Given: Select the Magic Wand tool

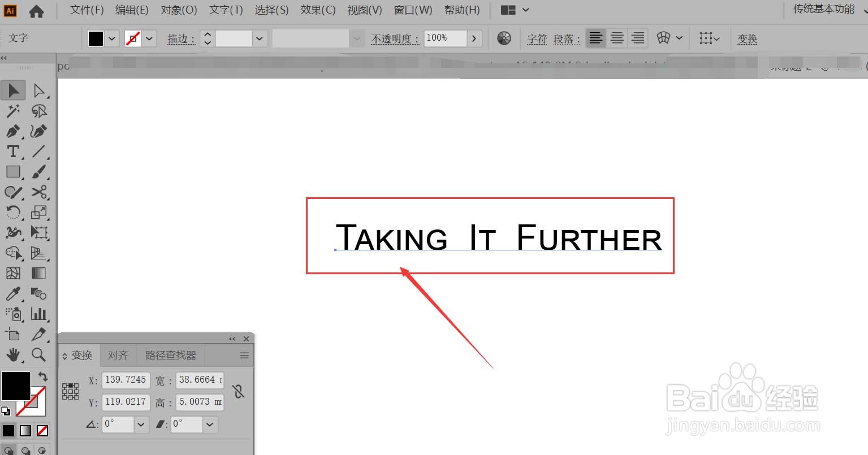Looking at the screenshot, I should coord(13,111).
